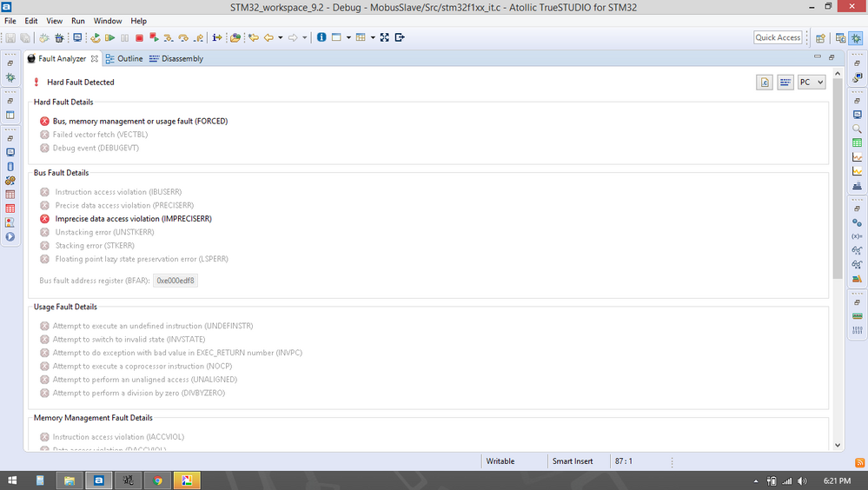The height and width of the screenshot is (490, 868).
Task: Click the open in disassembly button
Action: 785,83
